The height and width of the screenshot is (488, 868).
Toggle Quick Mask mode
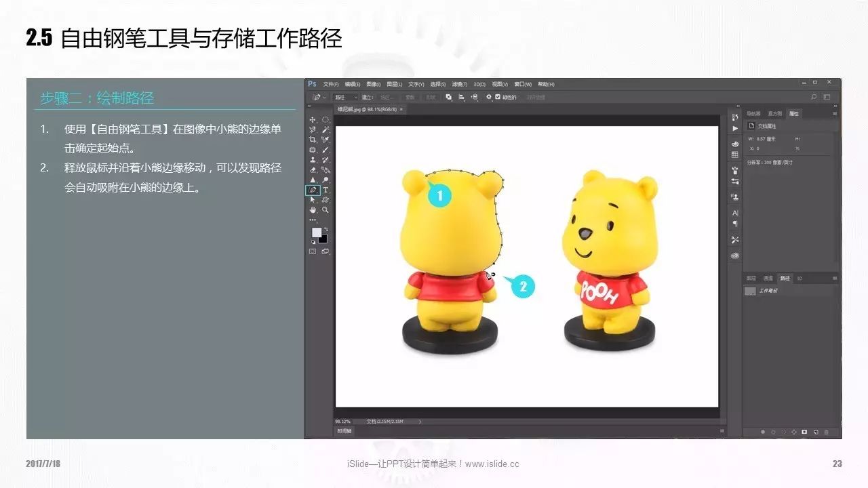(x=313, y=251)
